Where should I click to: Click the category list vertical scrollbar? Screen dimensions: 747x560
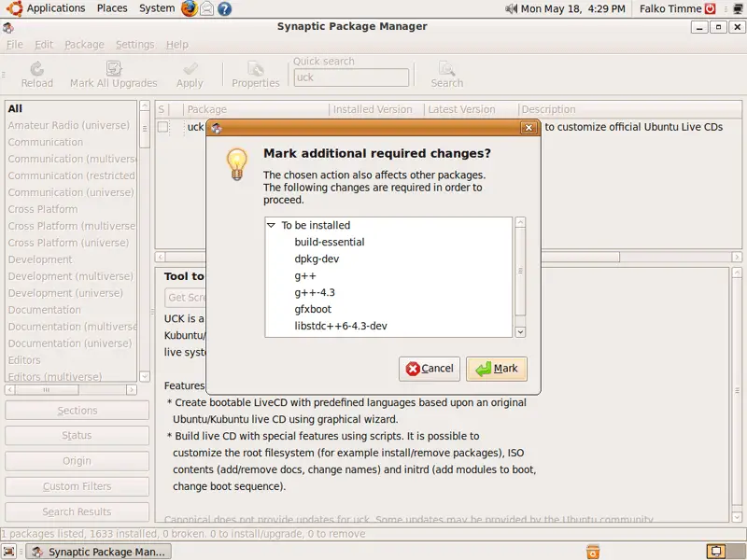[x=145, y=130]
